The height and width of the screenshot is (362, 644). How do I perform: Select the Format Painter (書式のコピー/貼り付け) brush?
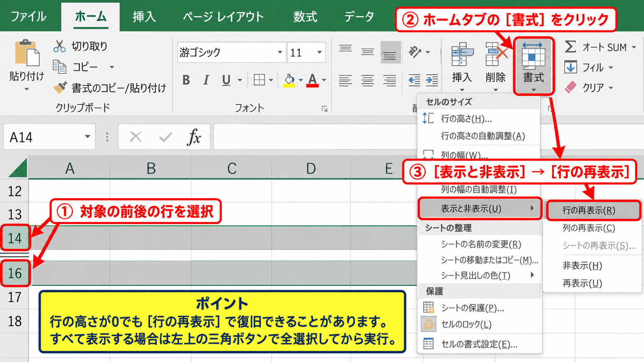(60, 88)
